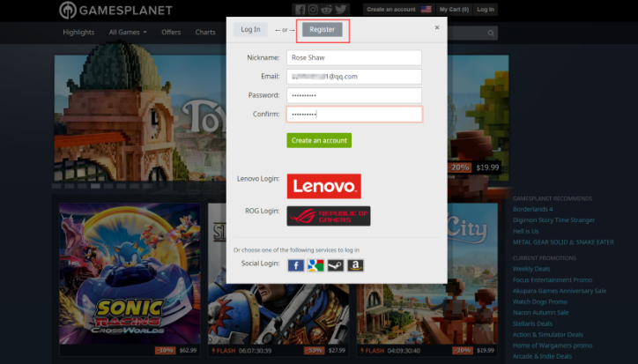Open the Highlights menu item
Image resolution: width=638 pixels, height=364 pixels.
78,32
